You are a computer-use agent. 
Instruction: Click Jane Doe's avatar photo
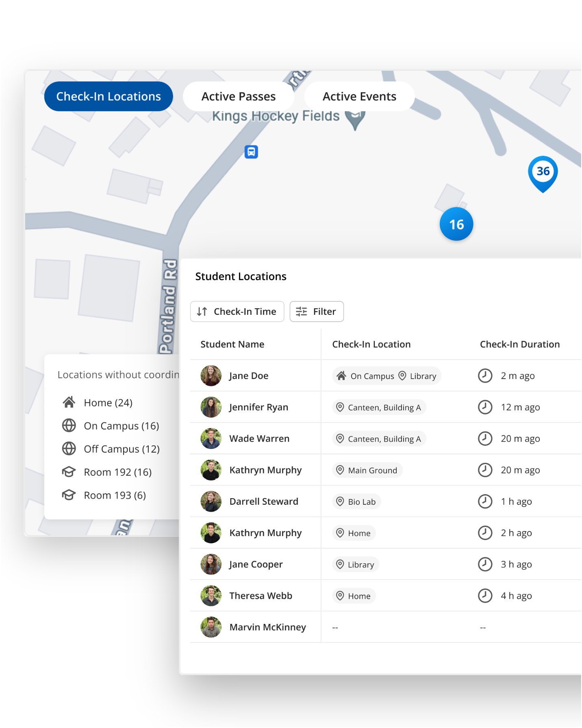211,375
